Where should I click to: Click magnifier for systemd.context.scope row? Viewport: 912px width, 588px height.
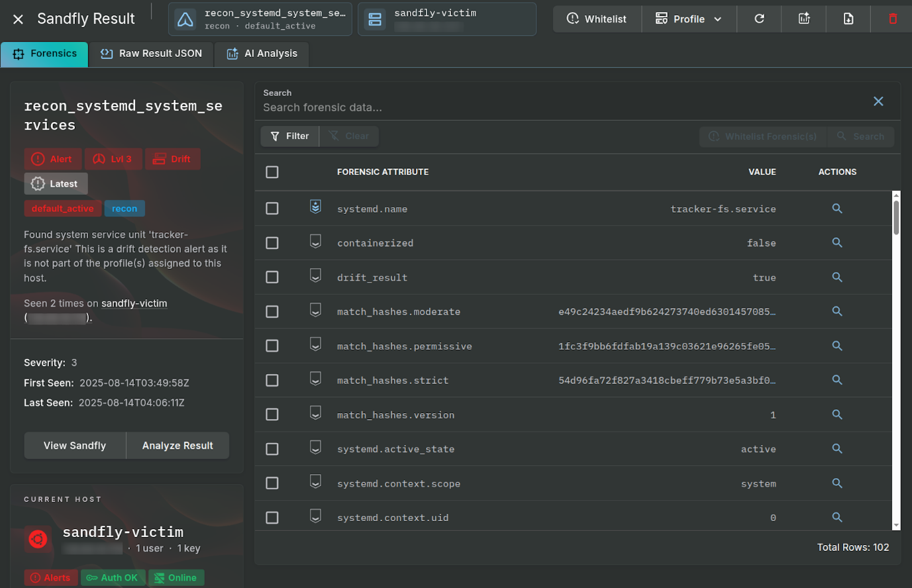click(837, 483)
